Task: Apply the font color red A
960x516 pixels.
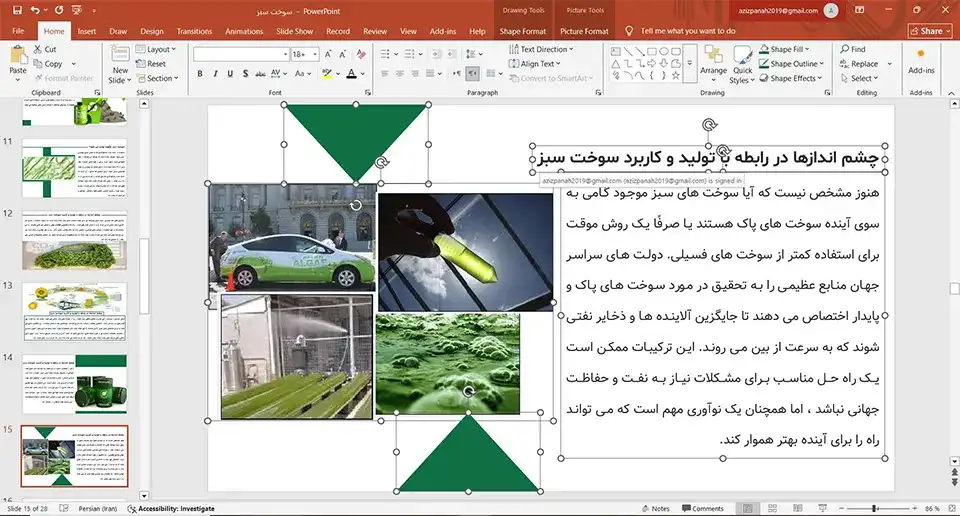Action: pos(351,73)
